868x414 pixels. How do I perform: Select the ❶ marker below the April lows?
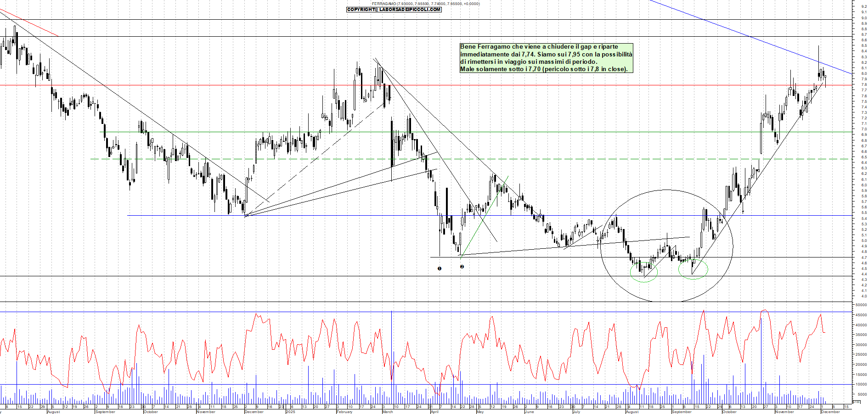[440, 269]
